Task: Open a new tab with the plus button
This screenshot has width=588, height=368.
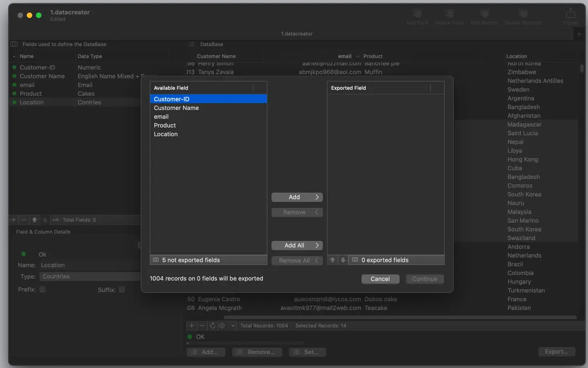Action: pyautogui.click(x=579, y=34)
